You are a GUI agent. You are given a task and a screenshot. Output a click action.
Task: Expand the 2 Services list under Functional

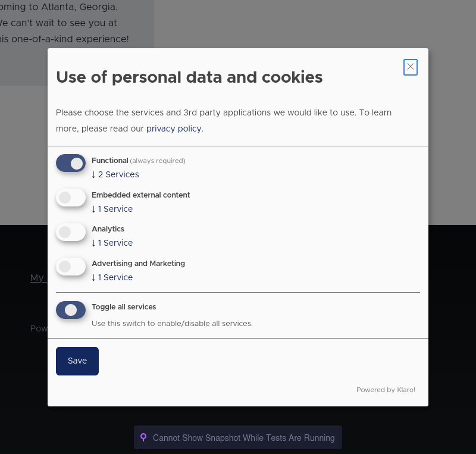pyautogui.click(x=115, y=175)
